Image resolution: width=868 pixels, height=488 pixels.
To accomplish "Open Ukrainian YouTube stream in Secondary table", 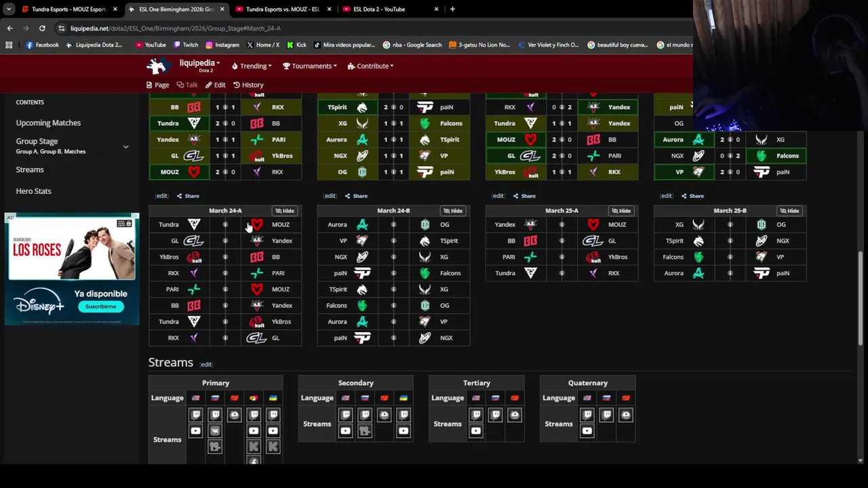I will coord(403,430).
